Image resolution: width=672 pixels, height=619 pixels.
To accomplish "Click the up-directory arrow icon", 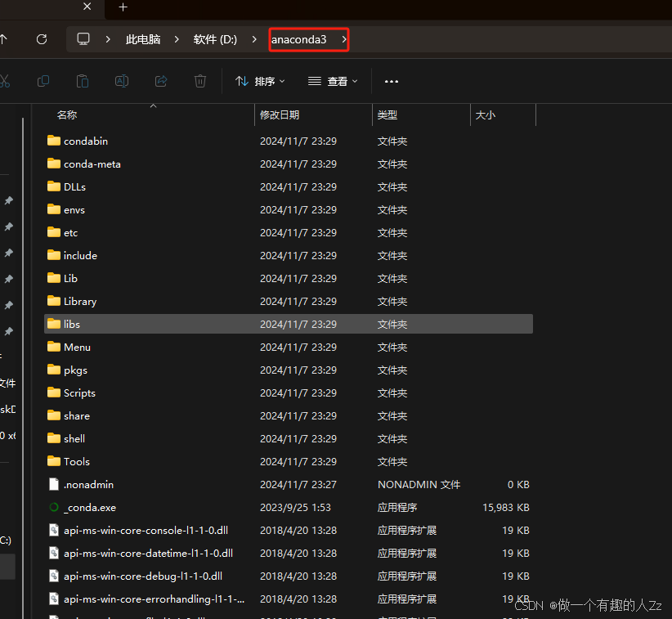I will coord(3,39).
